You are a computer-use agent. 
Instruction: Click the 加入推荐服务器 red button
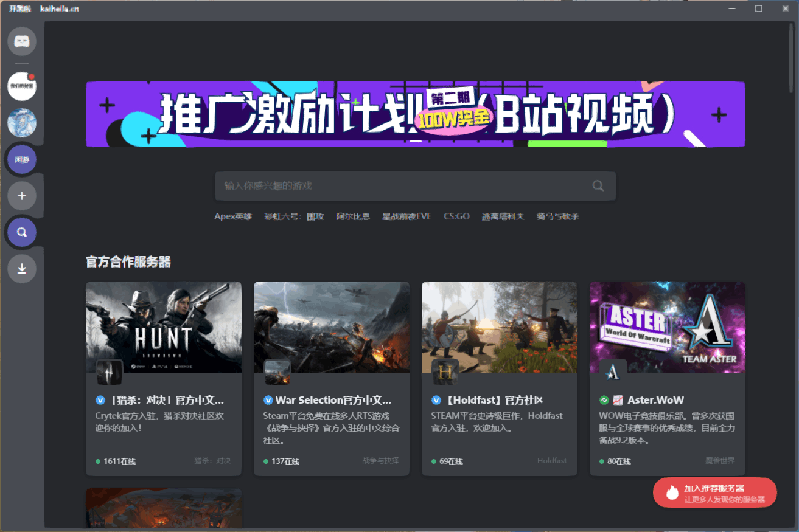715,492
